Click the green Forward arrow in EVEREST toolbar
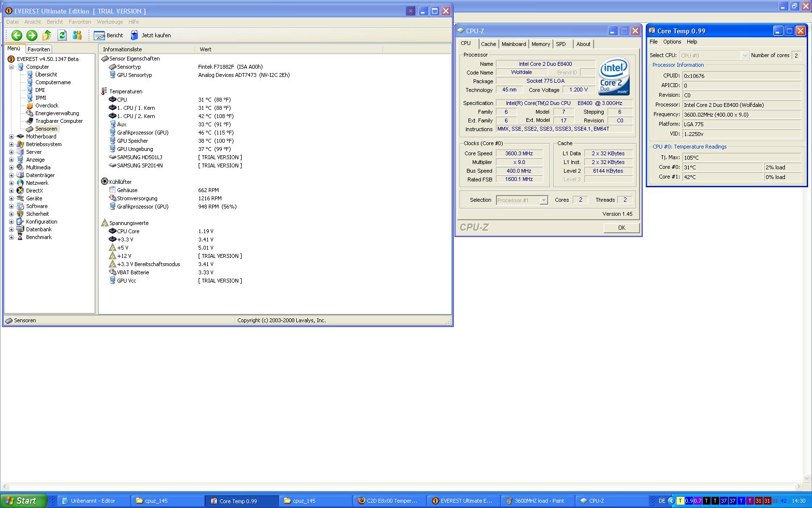812x508 pixels. point(32,35)
